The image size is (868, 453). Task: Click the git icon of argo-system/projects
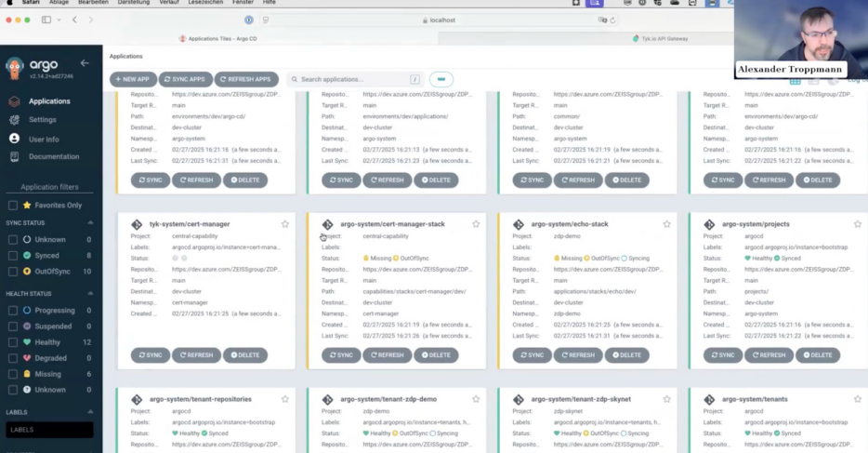[709, 224]
